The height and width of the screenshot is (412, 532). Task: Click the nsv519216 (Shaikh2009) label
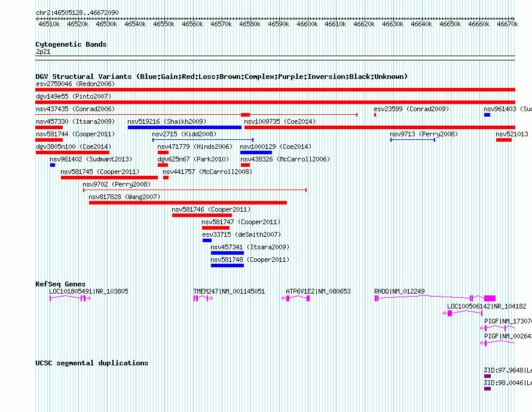pos(167,121)
